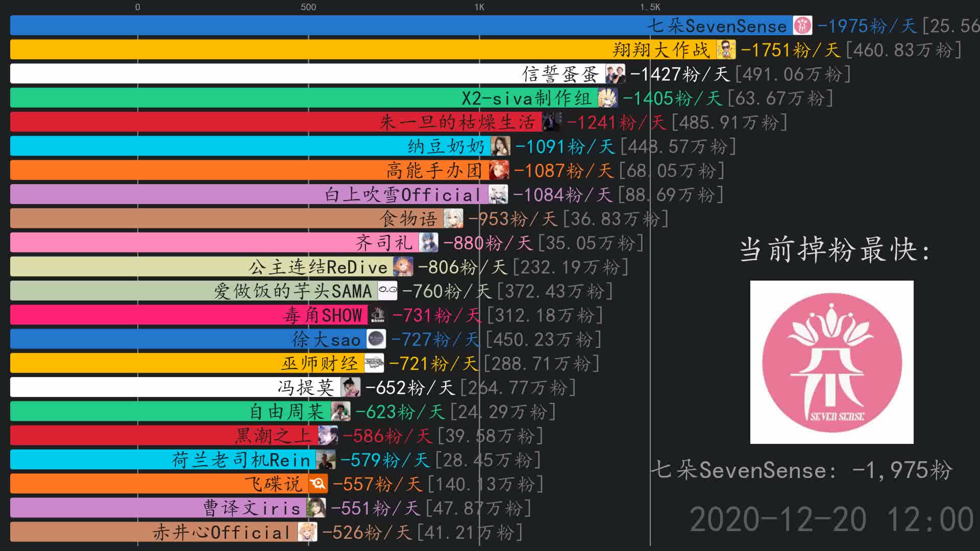
Task: Click the 黑潮之上 avatar icon
Action: (328, 436)
